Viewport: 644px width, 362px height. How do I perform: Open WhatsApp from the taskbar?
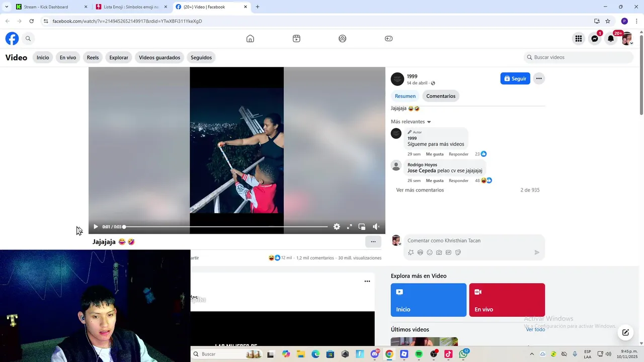463,354
